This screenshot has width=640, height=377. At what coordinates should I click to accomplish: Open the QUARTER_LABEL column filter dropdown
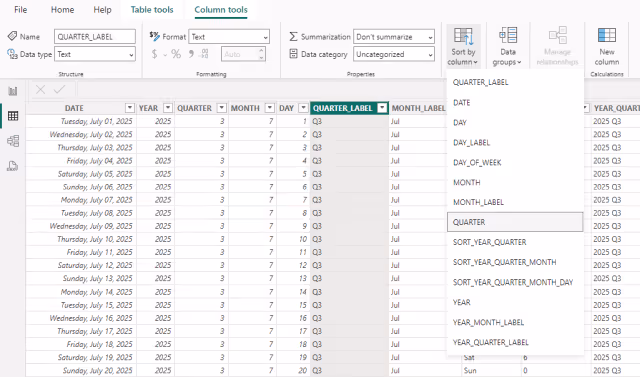coord(382,108)
